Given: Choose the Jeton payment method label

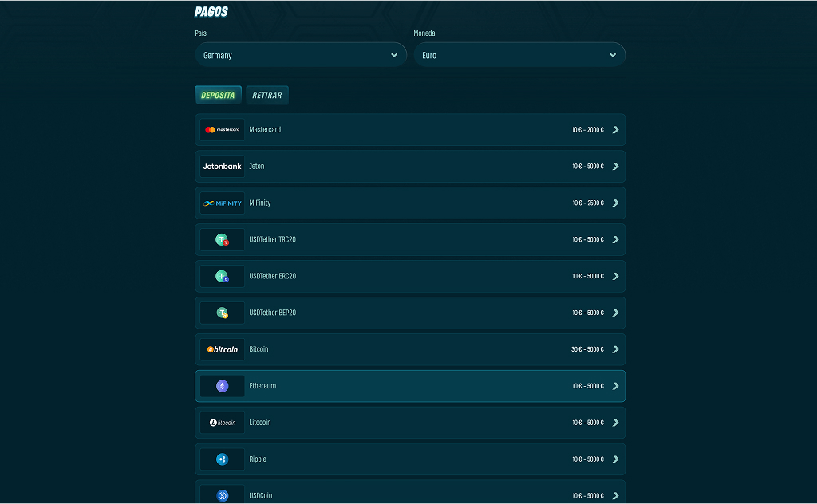Looking at the screenshot, I should tap(257, 167).
